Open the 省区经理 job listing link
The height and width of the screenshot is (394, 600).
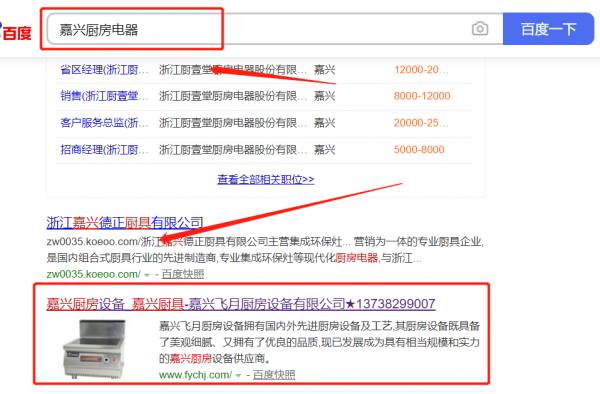click(104, 70)
